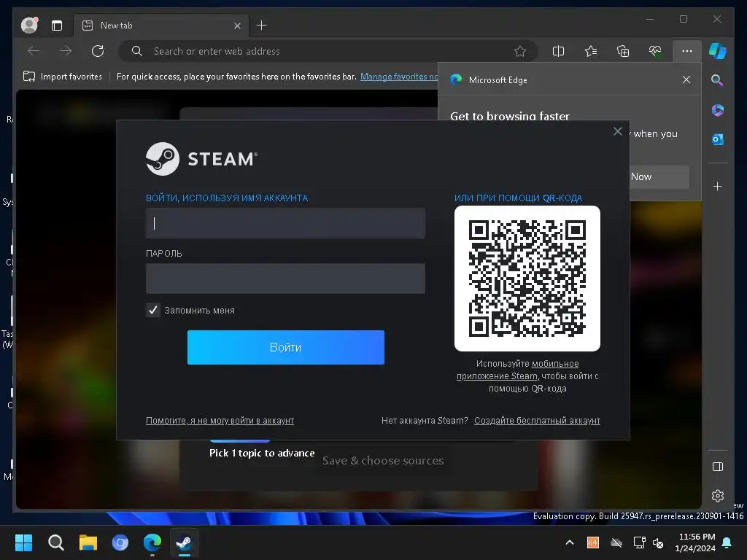
Task: Click the Steam account name field
Action: click(x=285, y=223)
